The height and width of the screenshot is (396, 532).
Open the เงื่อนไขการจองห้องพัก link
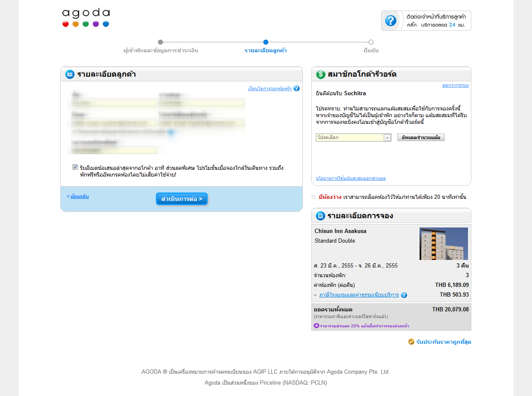tap(270, 88)
